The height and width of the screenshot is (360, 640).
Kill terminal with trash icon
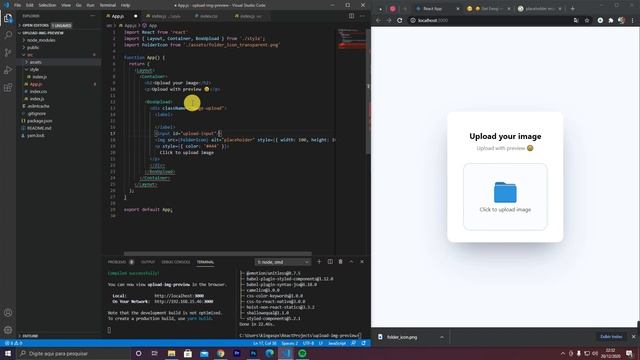(340, 262)
